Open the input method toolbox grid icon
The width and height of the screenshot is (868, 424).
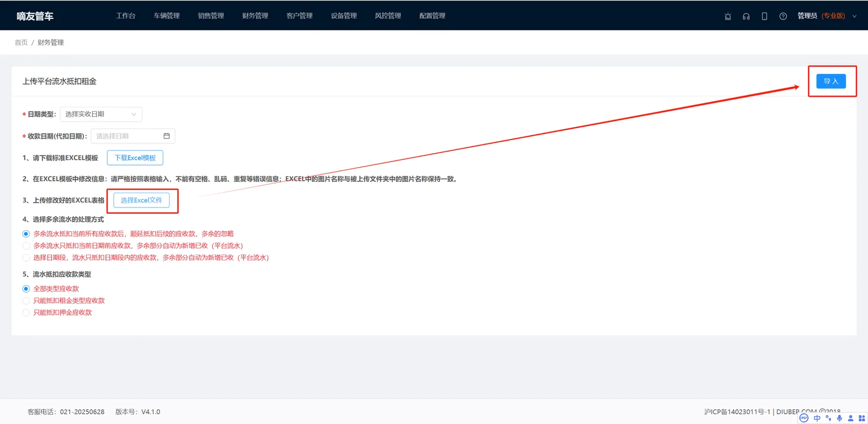coord(861,418)
